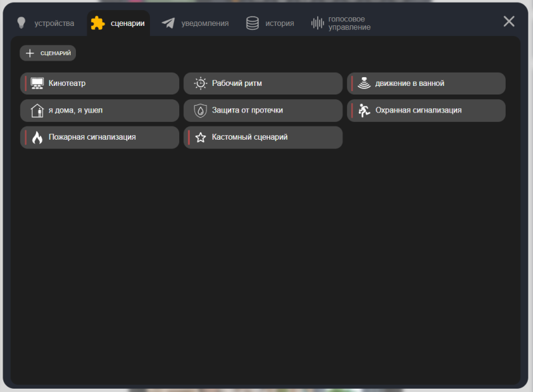Image resolution: width=533 pixels, height=392 pixels.
Task: Open the Пожарная сигнализация flame icon
Action: pyautogui.click(x=37, y=137)
